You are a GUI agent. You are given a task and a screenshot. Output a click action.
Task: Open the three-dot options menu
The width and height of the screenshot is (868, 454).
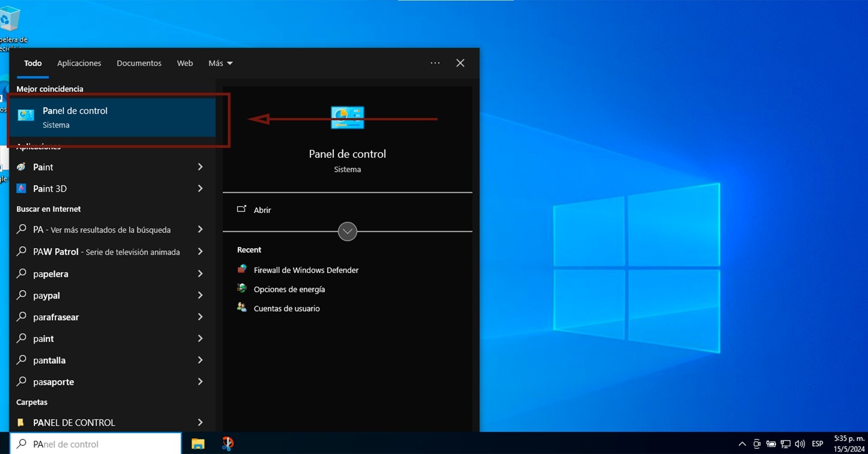tap(435, 63)
